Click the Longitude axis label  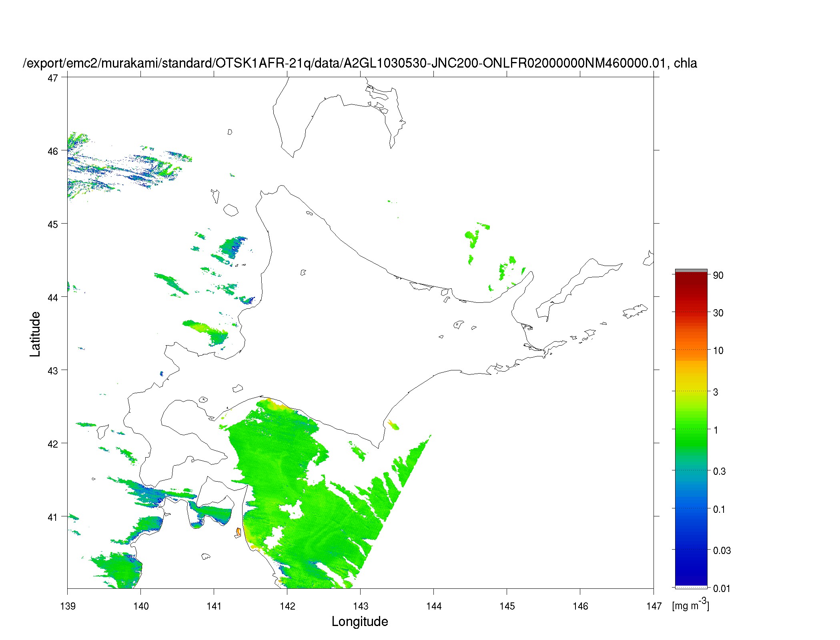click(x=360, y=621)
